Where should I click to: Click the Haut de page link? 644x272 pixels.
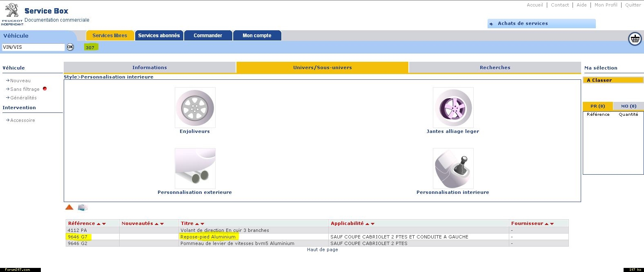click(x=322, y=250)
